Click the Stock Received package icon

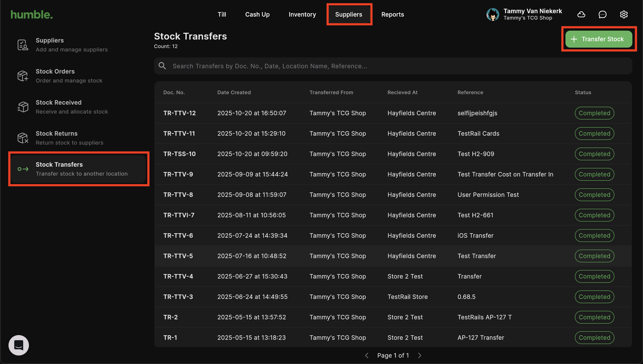coord(23,107)
